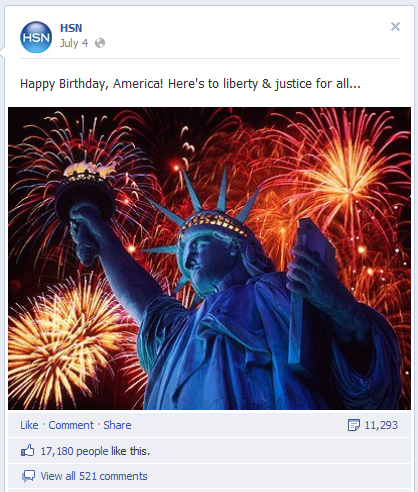Click the globe public privacy icon
418x492 pixels.
100,43
